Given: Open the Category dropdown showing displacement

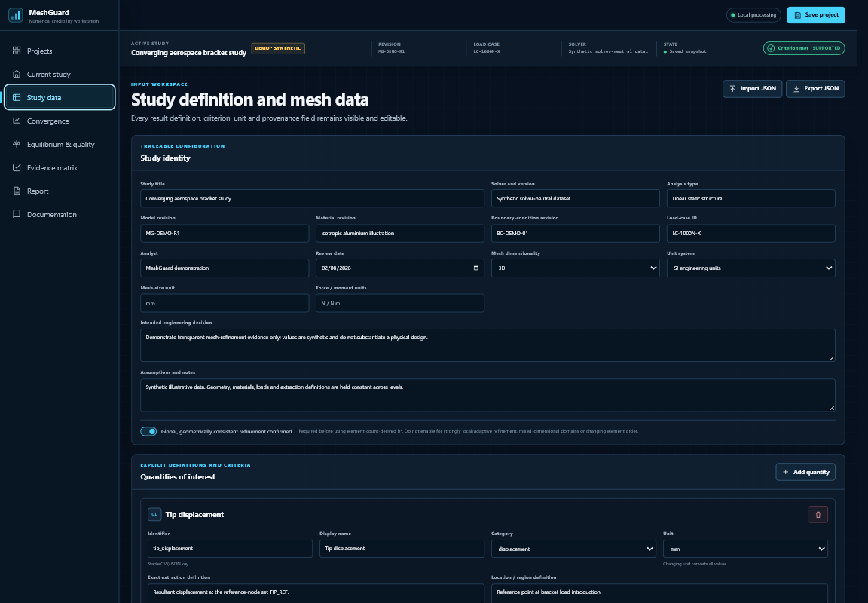Looking at the screenshot, I should (573, 549).
